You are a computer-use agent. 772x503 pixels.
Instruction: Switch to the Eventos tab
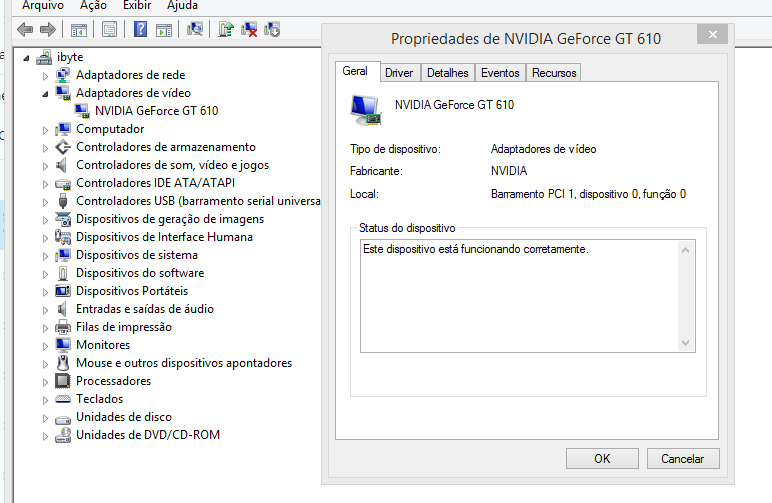click(500, 73)
